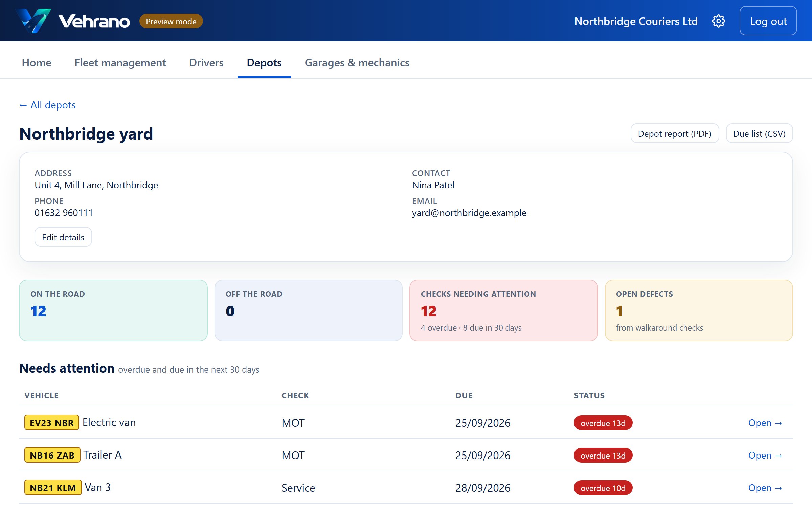Click the Check column header
This screenshot has width=812, height=508.
tap(295, 395)
